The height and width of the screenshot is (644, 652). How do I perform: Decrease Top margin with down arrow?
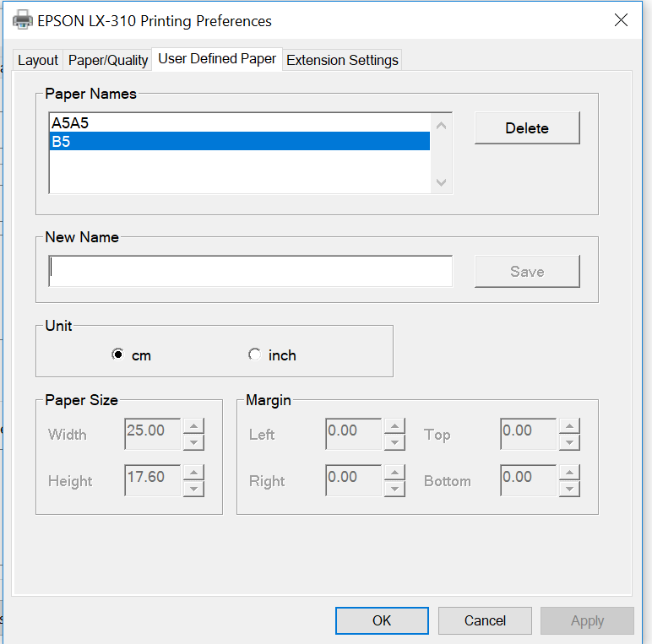[x=569, y=442]
